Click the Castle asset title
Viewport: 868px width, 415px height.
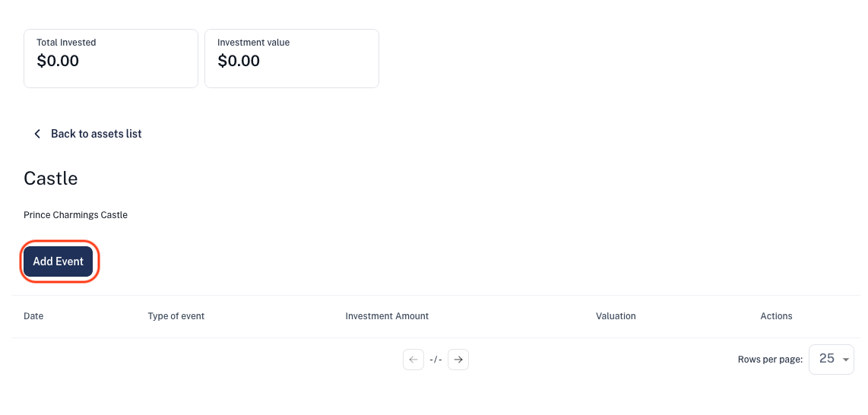point(51,178)
